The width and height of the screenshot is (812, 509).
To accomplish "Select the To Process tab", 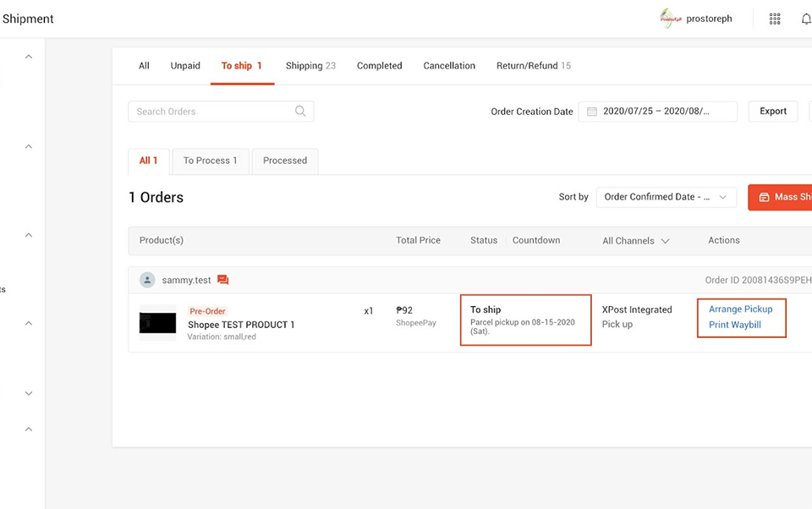I will [210, 160].
